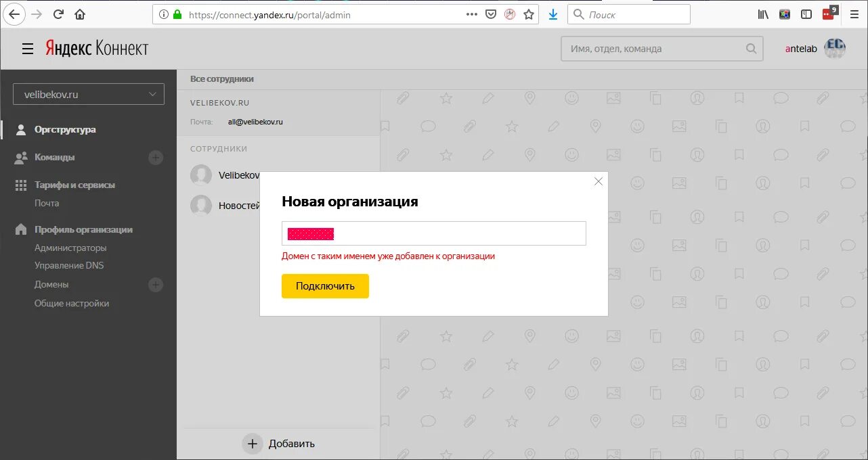Viewport: 868px width, 460px height.
Task: Open Домены page in sidebar
Action: click(51, 284)
